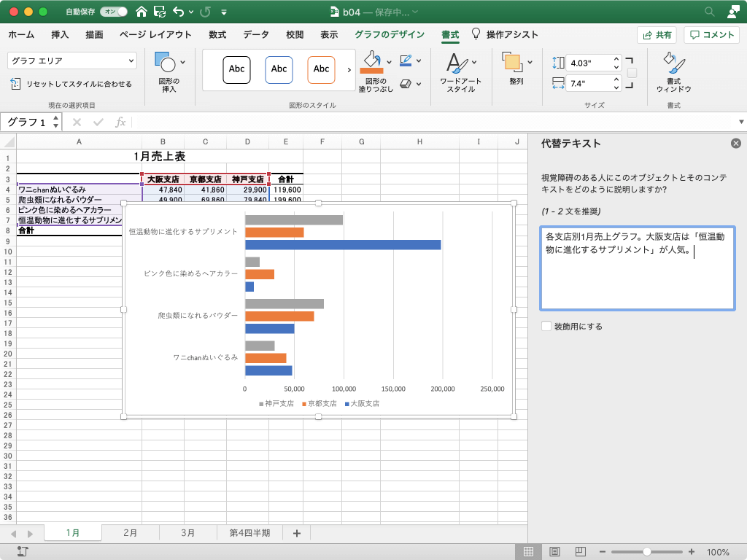This screenshot has height=560, width=747.
Task: Switch to Normal view in status bar
Action: click(528, 551)
